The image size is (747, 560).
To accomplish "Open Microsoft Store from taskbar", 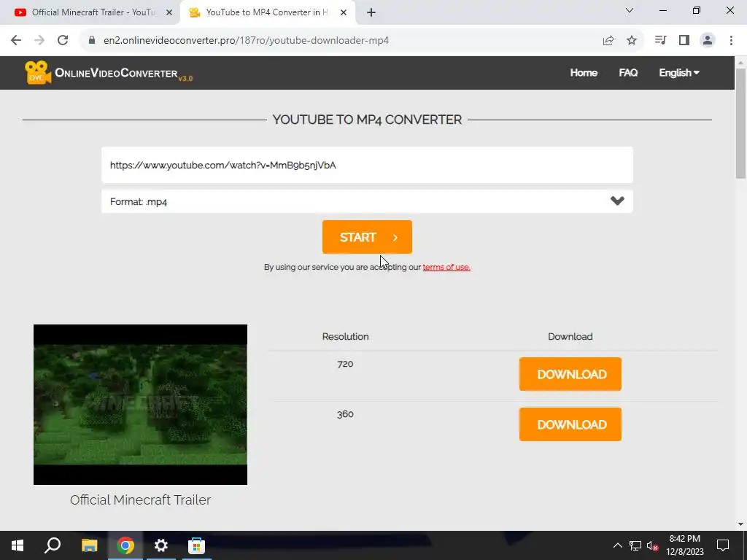I will coord(196,545).
